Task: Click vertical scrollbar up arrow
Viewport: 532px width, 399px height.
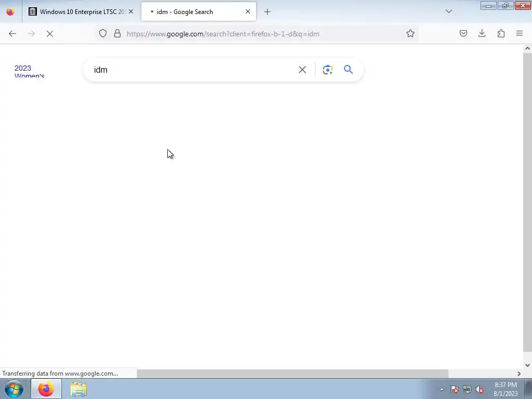Action: point(527,48)
